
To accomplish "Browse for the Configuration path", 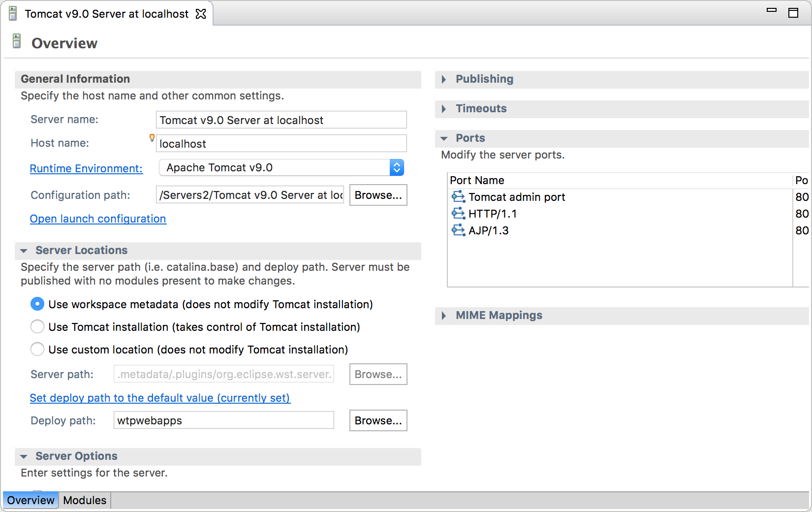I will [378, 195].
